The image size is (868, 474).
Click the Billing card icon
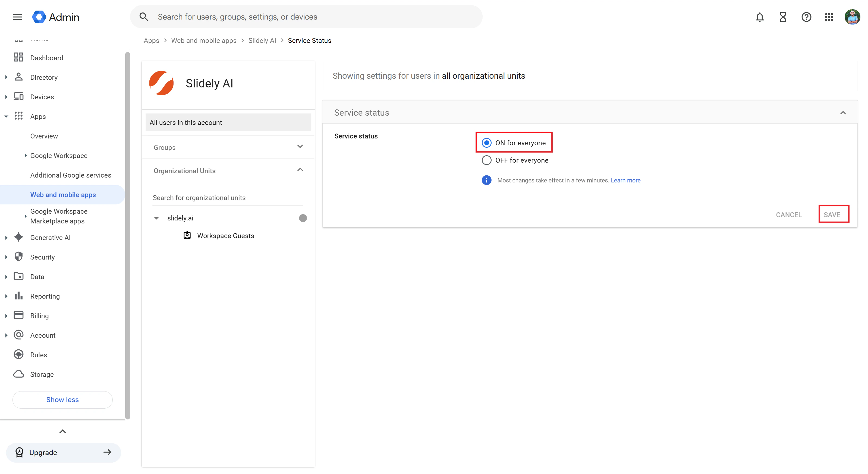(x=18, y=315)
